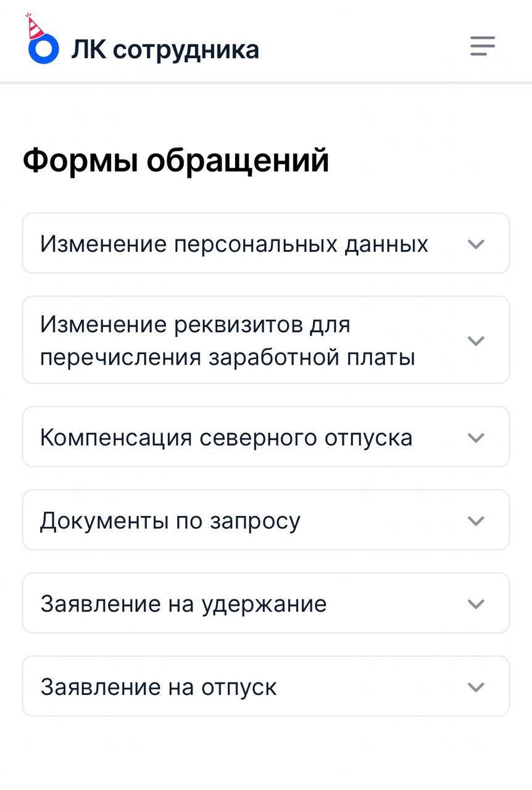Open the 'Заявление на отпуск' section

[265, 686]
